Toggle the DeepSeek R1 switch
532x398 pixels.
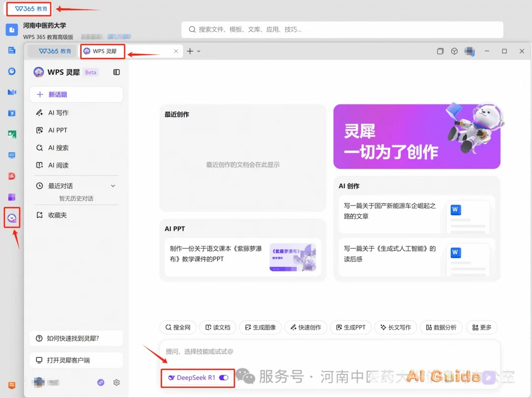pos(224,378)
